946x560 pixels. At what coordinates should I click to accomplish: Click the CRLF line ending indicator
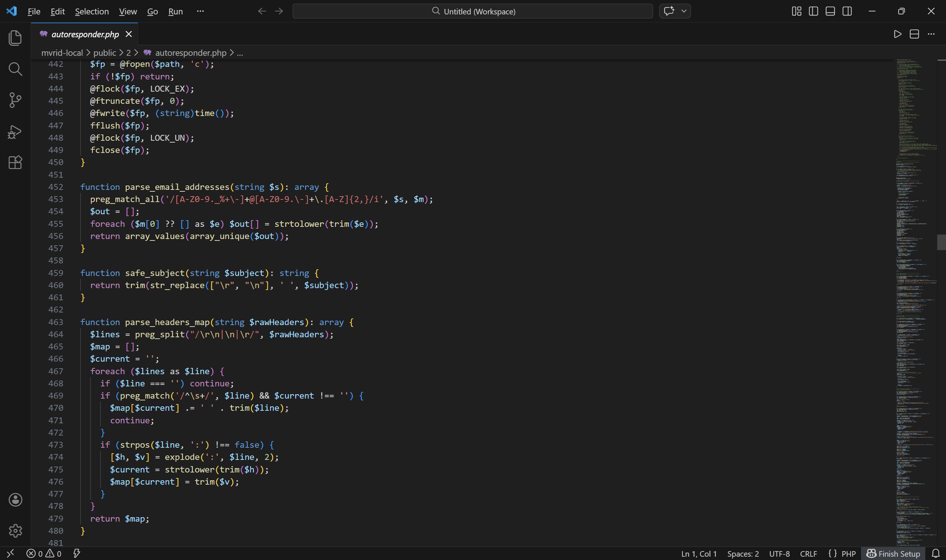click(x=808, y=554)
